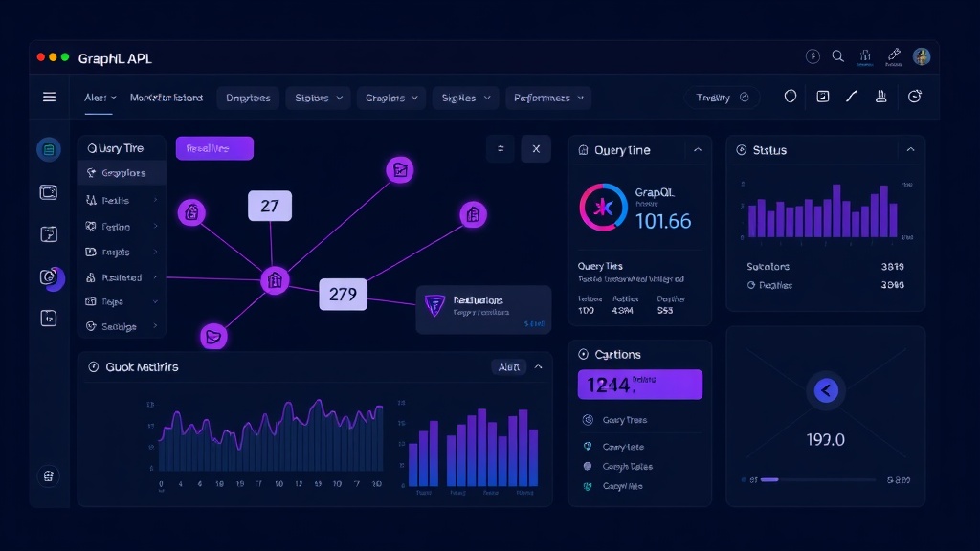Viewport: 980px width, 551px height.
Task: Select Grapiors in the side list
Action: (122, 173)
